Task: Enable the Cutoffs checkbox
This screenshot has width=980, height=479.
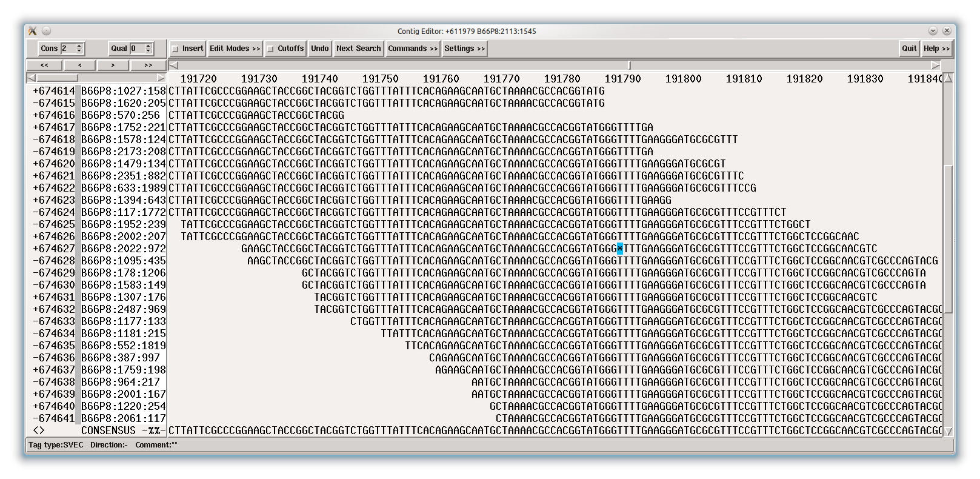Action: coord(271,49)
